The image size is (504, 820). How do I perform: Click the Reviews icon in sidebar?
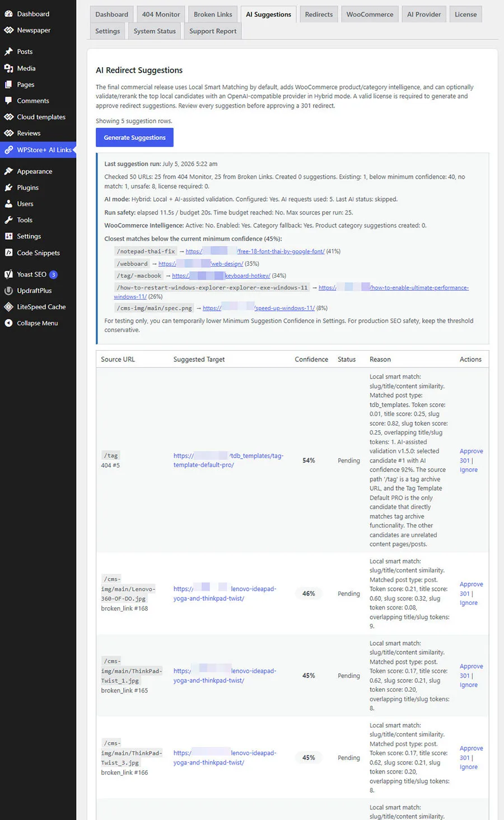(8, 133)
